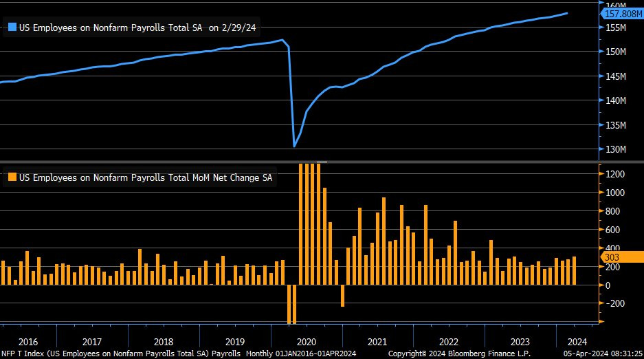Select the 2018 label on the time axis
Image resolution: width=644 pixels, height=359 pixels.
[163, 342]
